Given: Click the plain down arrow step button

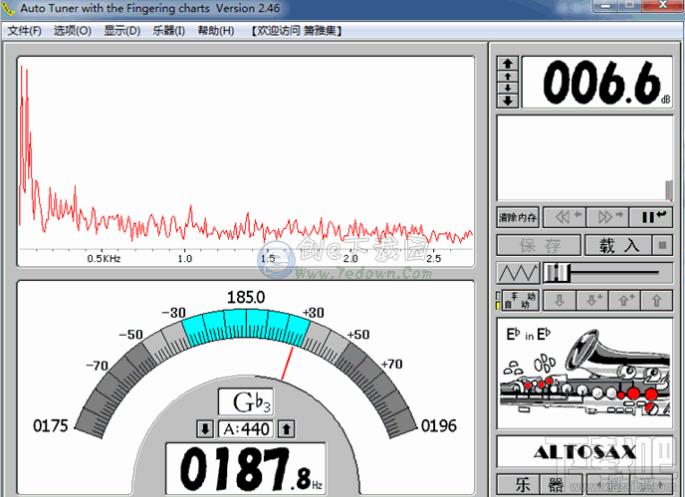Looking at the screenshot, I should point(559,301).
